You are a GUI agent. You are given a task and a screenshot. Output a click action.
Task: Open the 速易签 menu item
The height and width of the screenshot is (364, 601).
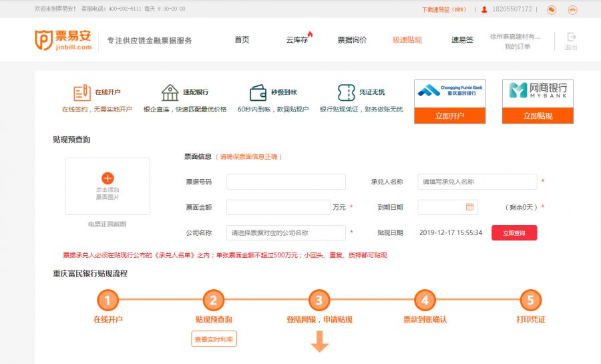(x=462, y=39)
